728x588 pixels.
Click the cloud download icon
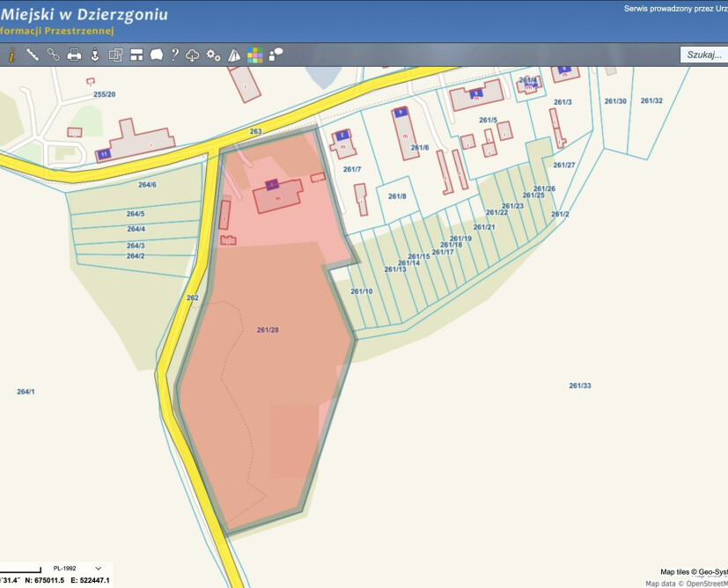coord(193,55)
